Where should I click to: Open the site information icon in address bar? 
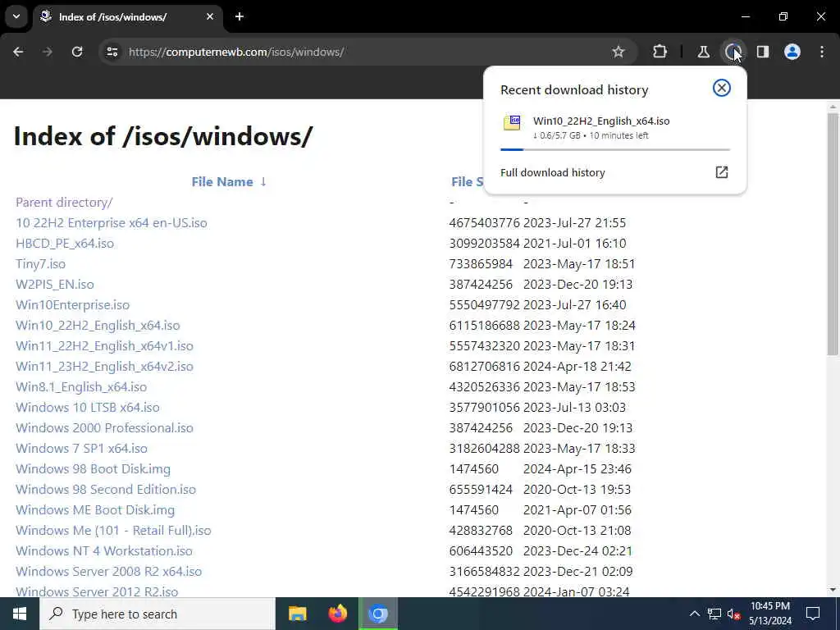coord(112,52)
